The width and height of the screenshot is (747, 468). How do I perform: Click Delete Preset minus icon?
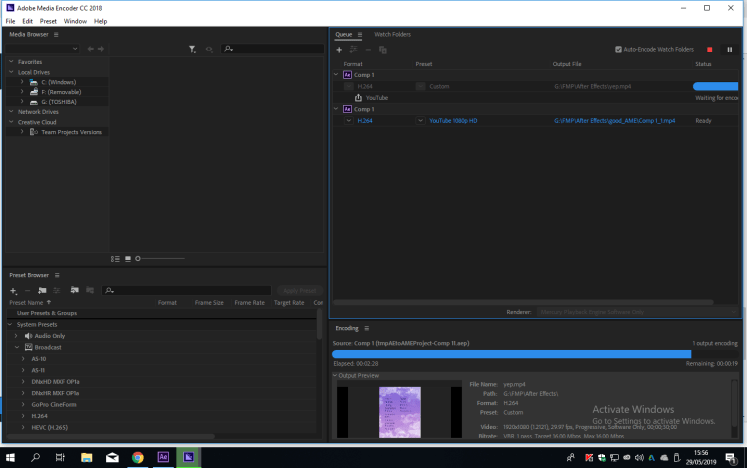(27, 291)
